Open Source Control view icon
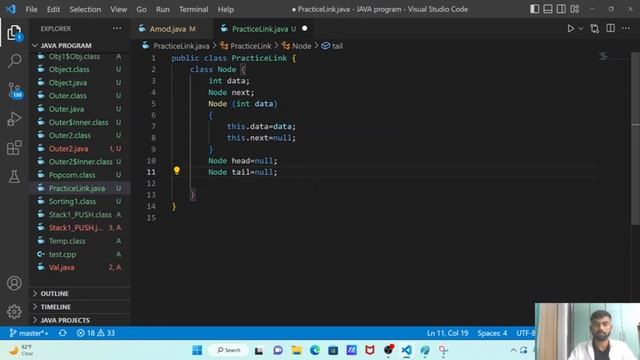Screen dimensions: 640x360 (15, 90)
